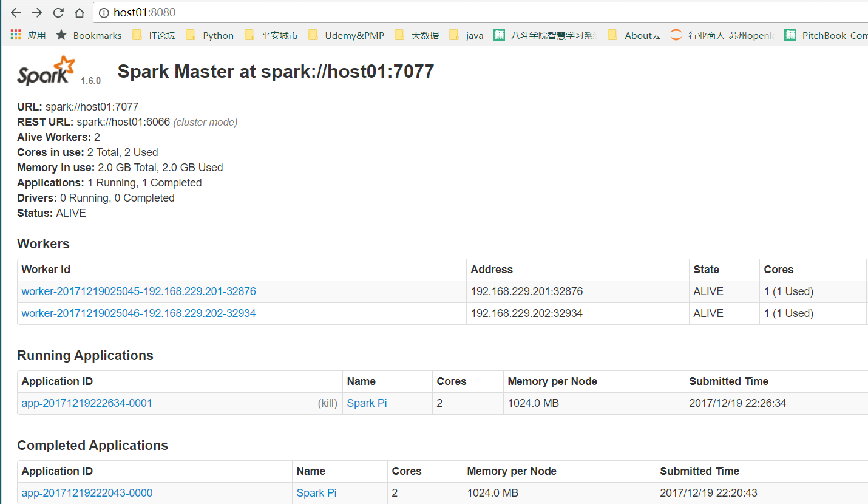The image size is (868, 504).
Task: Open completed application app-20171219222043-0000
Action: (87, 493)
